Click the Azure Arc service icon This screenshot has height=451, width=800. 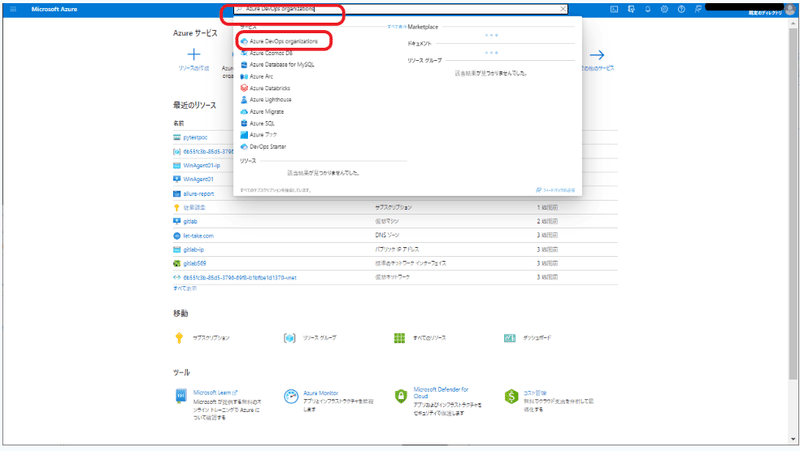tap(244, 77)
